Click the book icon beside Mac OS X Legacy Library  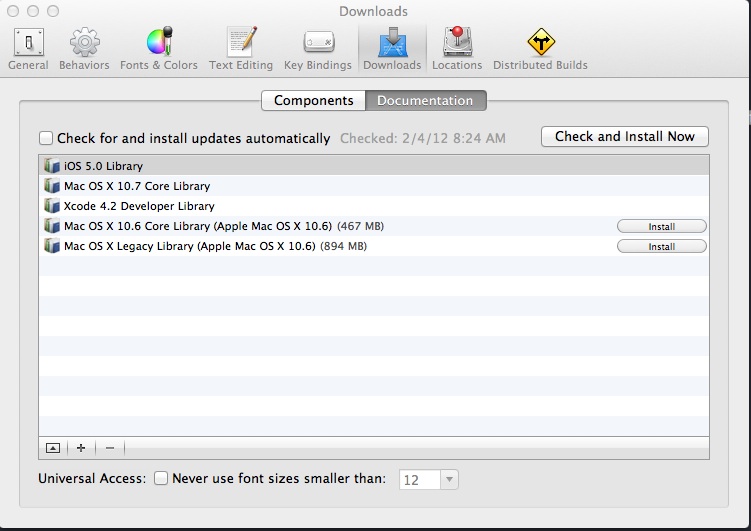[52, 246]
